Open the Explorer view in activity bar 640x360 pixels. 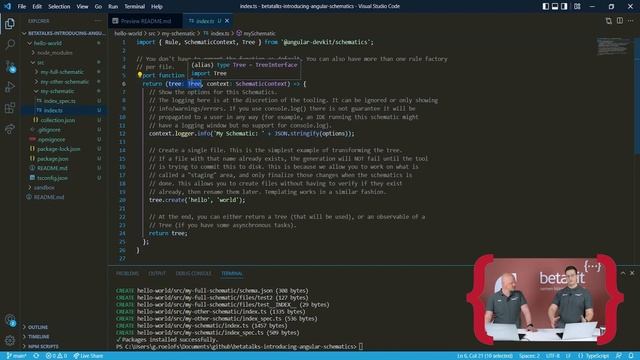click(10, 23)
